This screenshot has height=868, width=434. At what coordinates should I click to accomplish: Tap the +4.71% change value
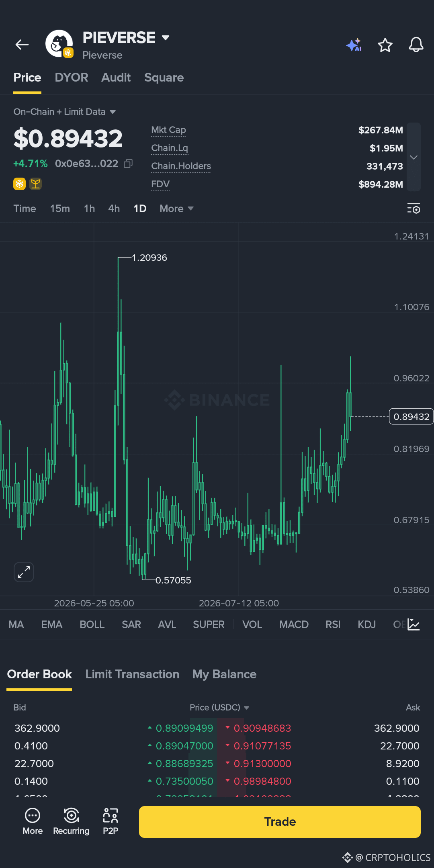[31, 164]
